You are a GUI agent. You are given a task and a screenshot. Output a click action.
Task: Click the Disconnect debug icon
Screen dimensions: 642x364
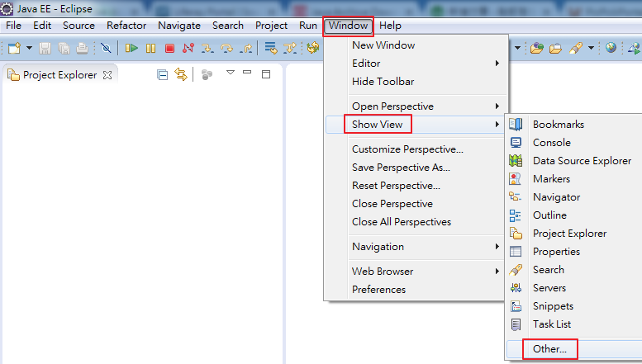pyautogui.click(x=188, y=48)
